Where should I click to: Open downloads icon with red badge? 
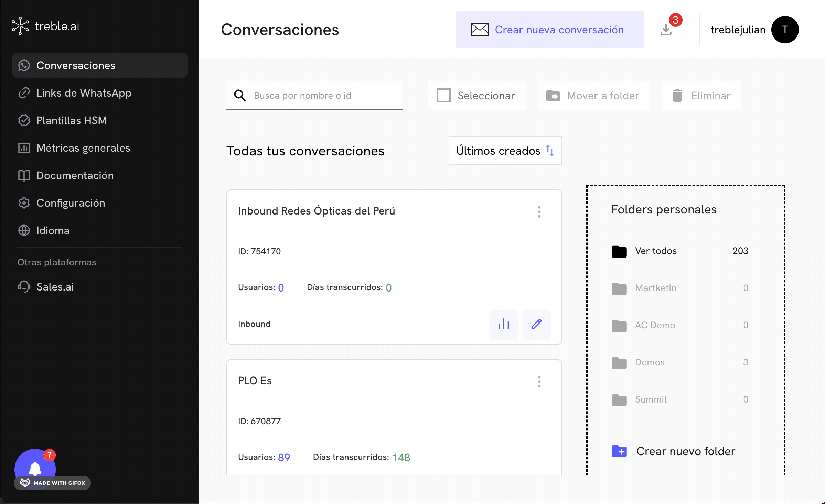click(666, 30)
